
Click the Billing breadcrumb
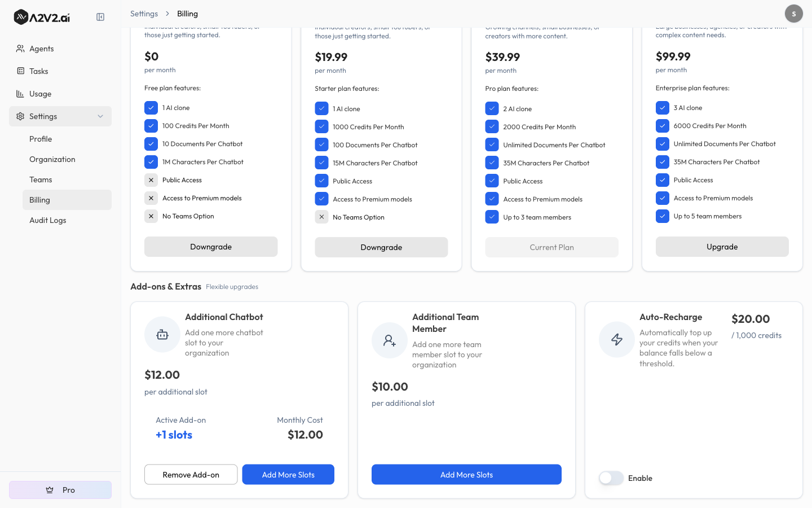187,14
